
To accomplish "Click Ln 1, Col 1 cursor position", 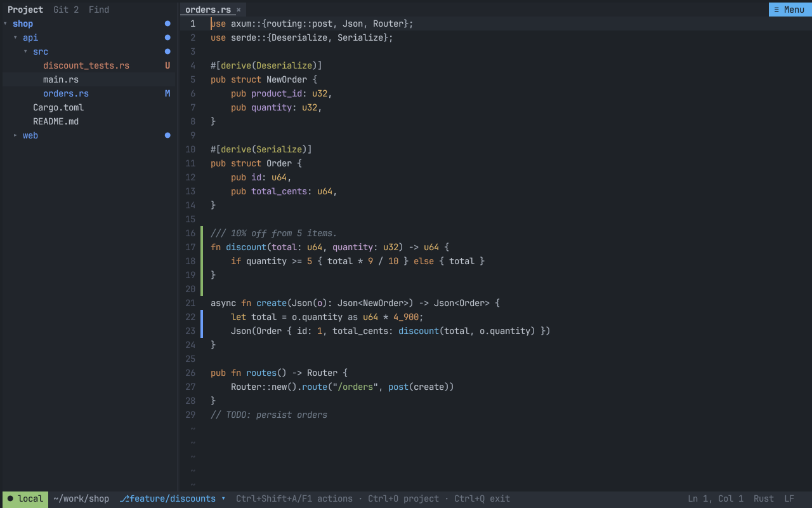I will pyautogui.click(x=716, y=498).
